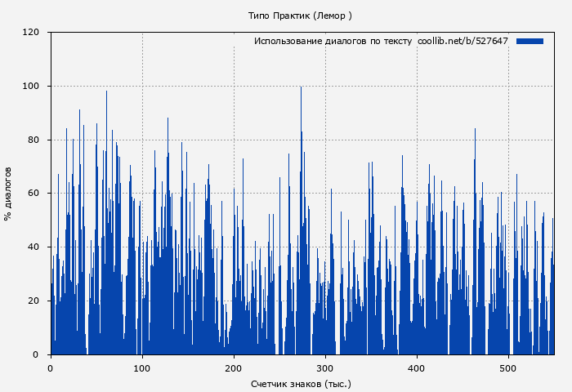Viewport: 572px width, 392px height.
Task: Click the chart title "Типо Практик (Лемор )"
Action: point(300,16)
